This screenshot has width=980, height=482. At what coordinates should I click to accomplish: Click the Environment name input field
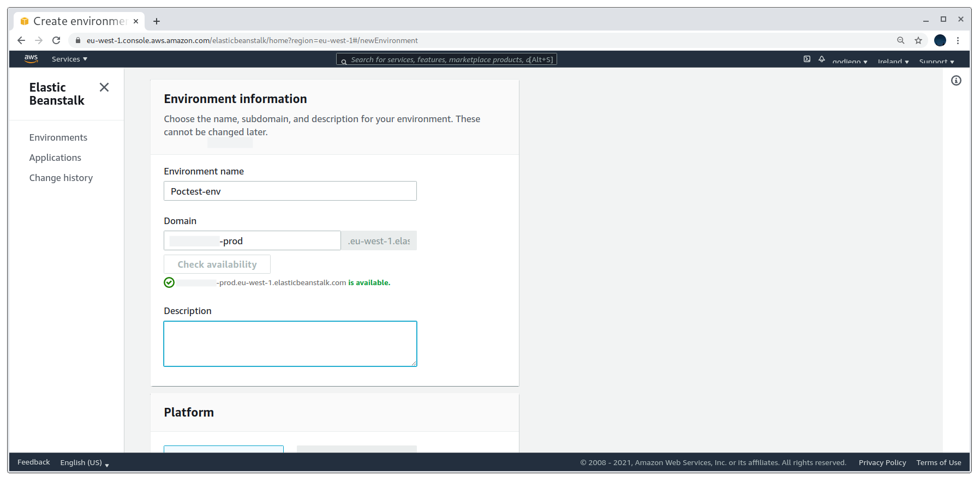[290, 191]
